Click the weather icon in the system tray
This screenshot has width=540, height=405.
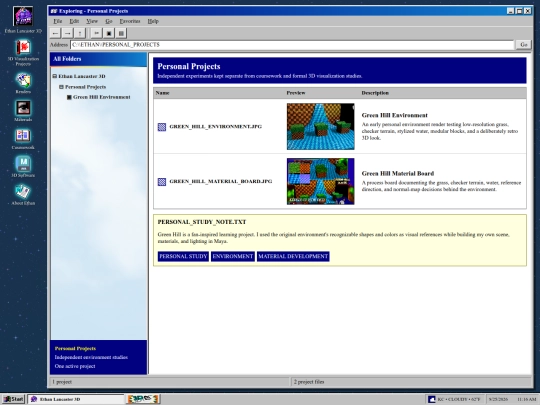click(x=432, y=399)
